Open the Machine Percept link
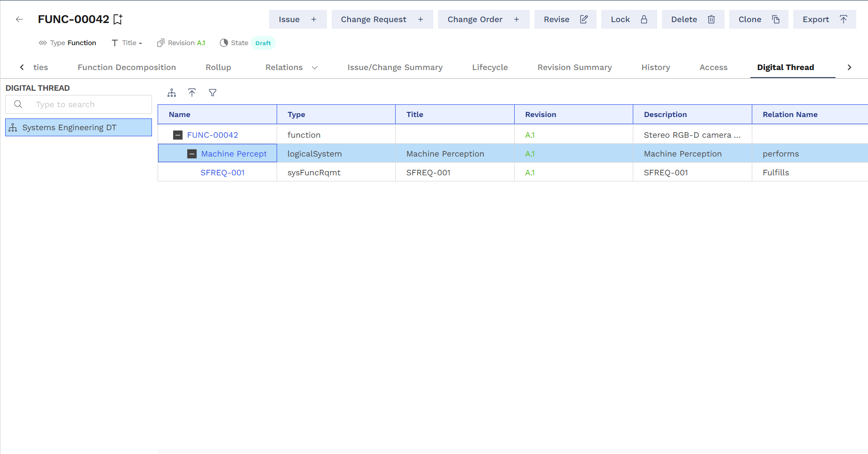 point(234,154)
